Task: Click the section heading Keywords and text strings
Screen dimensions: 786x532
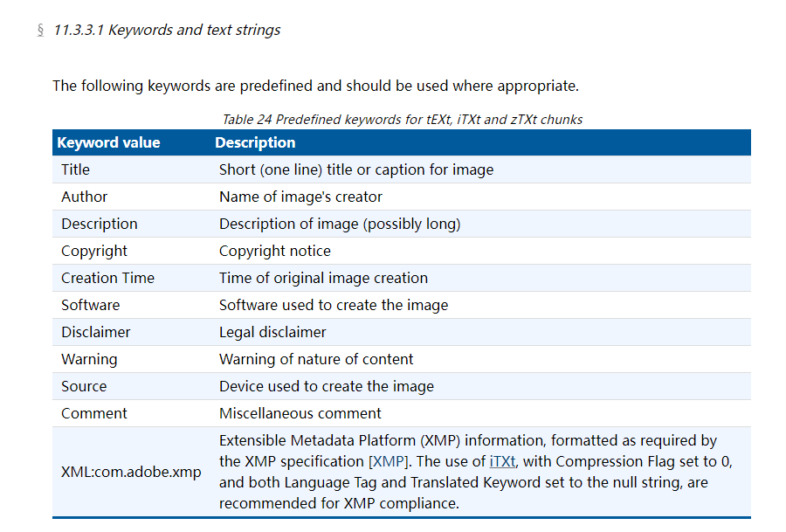Action: tap(167, 30)
